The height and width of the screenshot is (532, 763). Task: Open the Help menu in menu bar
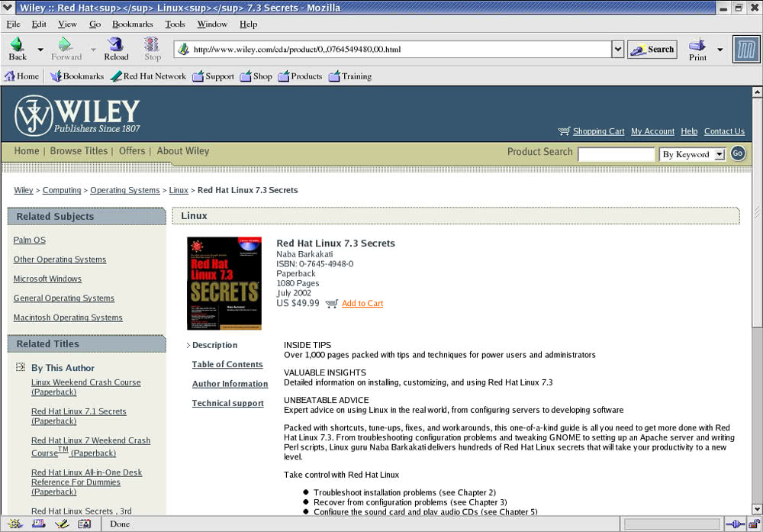point(248,24)
